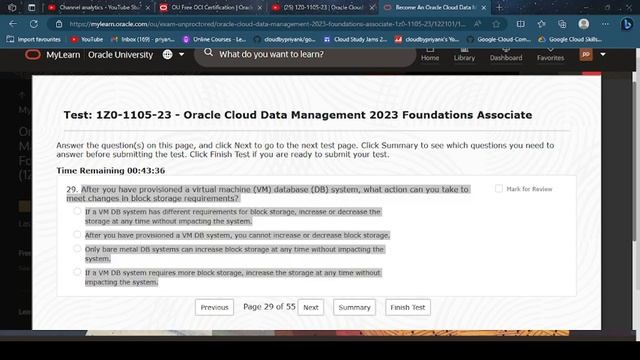Viewport: 640px width, 360px height.
Task: Open split screen icon in toolbar
Action: (521, 24)
